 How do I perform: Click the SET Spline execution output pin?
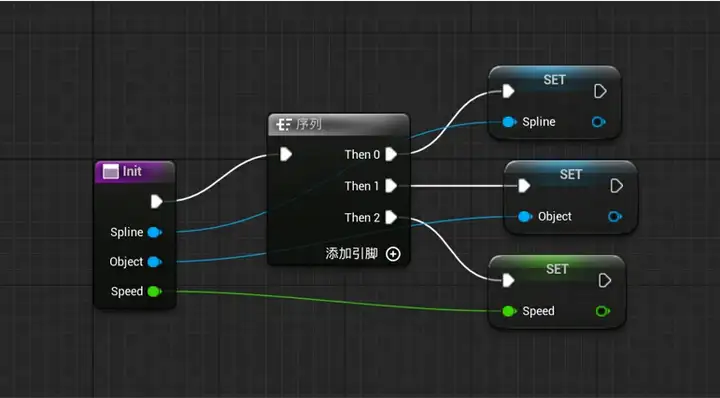click(600, 91)
